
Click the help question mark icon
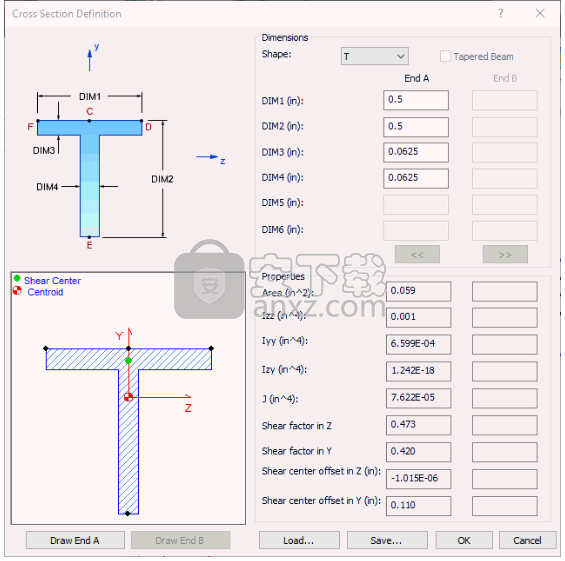coord(501,14)
